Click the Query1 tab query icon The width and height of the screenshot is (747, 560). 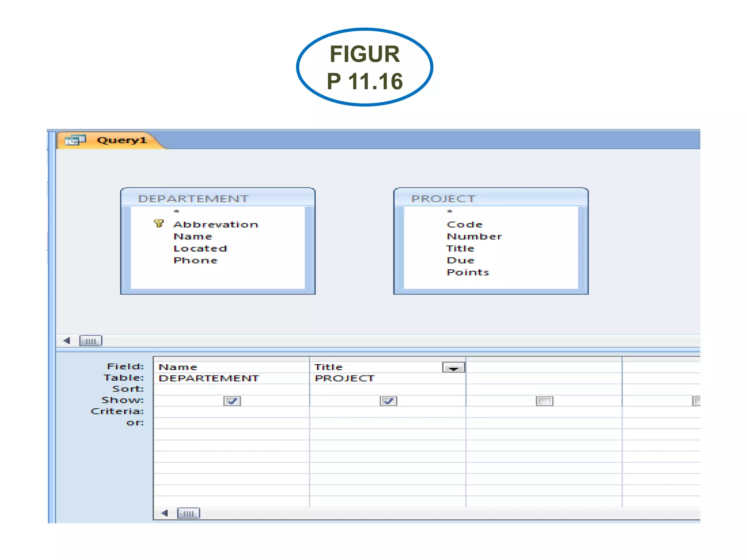[x=75, y=140]
